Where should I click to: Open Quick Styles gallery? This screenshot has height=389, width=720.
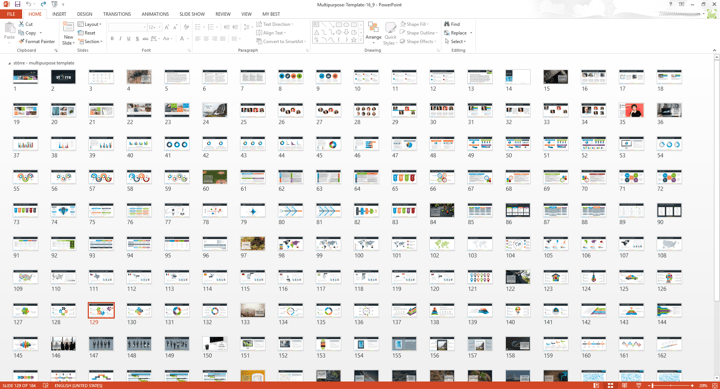click(x=390, y=33)
